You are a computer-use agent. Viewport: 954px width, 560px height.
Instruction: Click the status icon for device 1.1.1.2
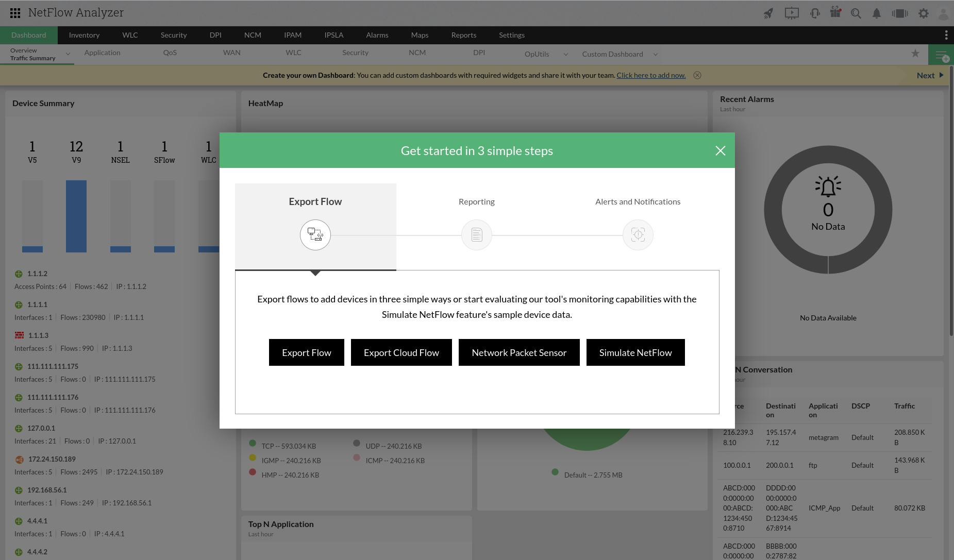click(x=19, y=274)
